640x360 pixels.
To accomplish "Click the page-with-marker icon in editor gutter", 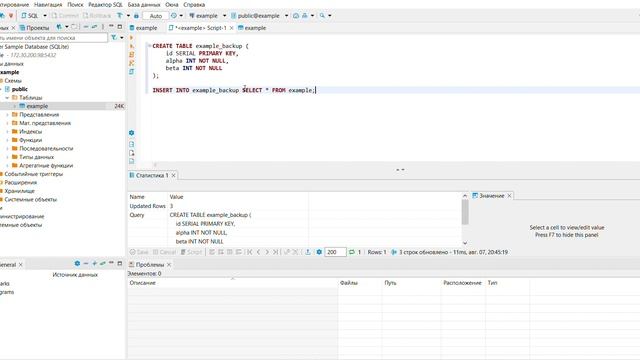I will tap(131, 153).
